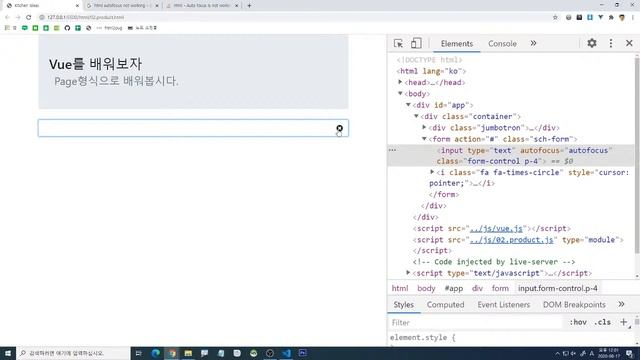Switch to the second 'Html autofocus not working' tab
This screenshot has height=360, width=640.
tap(122, 6)
